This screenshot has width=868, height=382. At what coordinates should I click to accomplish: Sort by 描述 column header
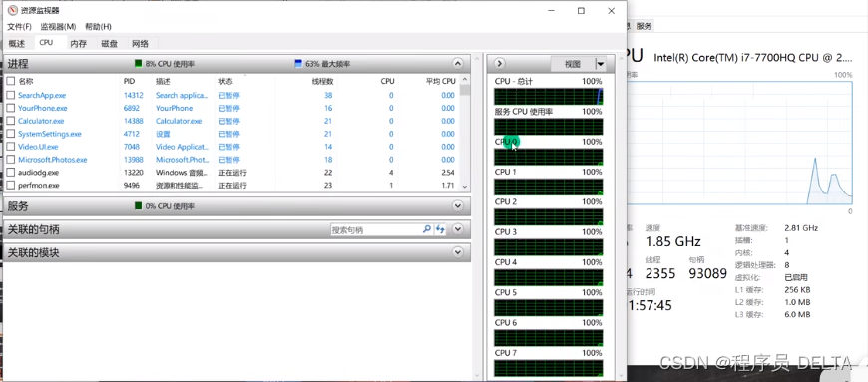[x=163, y=81]
